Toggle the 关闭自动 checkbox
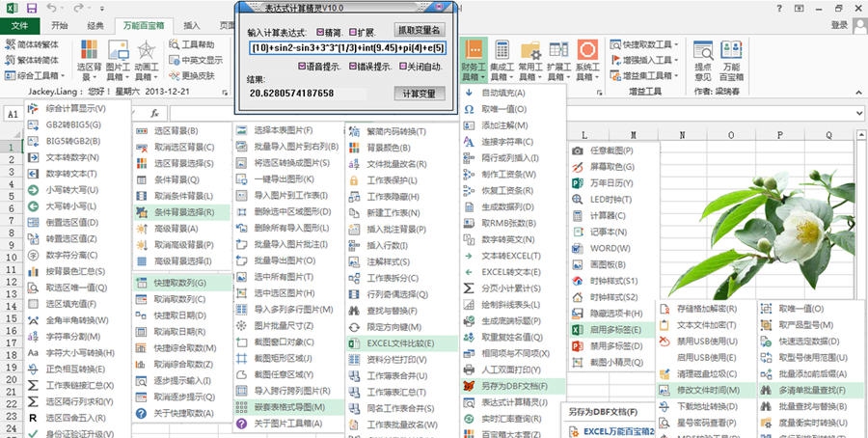 pyautogui.click(x=403, y=67)
